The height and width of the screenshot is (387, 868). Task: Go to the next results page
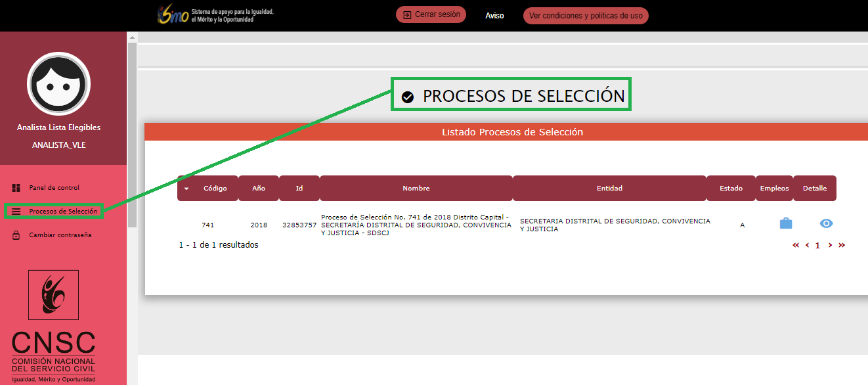click(830, 245)
